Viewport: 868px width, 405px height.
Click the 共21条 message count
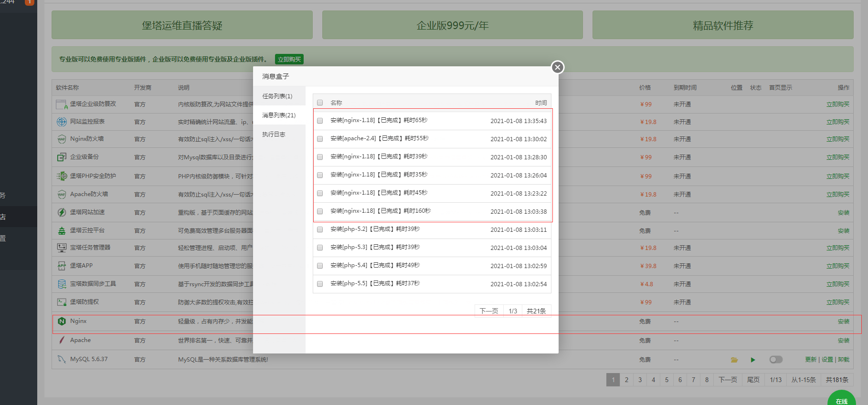click(x=536, y=311)
